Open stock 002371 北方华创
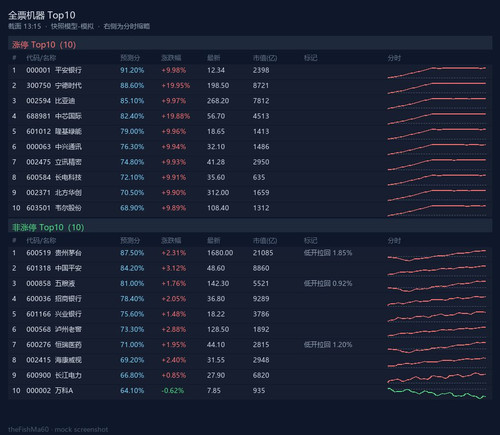500x435 pixels. [54, 193]
